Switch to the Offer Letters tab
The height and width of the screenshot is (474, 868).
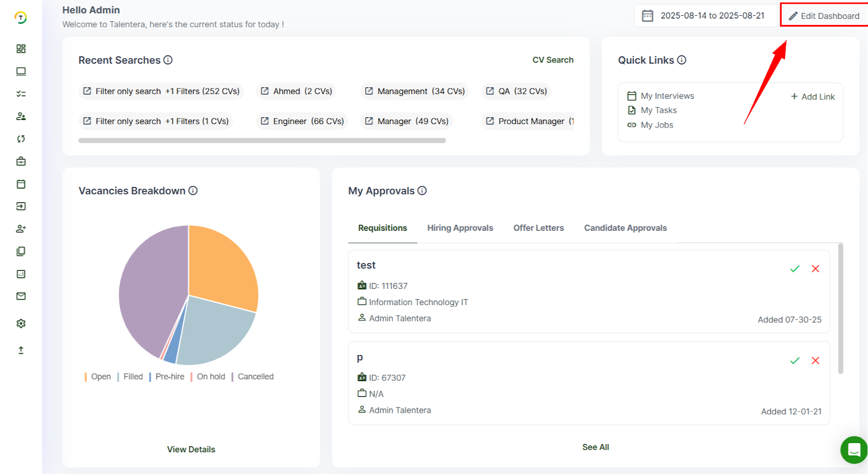pyautogui.click(x=539, y=228)
